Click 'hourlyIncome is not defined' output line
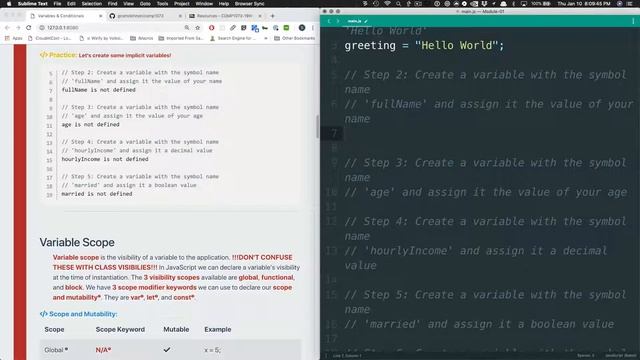640x360 pixels. (x=105, y=159)
